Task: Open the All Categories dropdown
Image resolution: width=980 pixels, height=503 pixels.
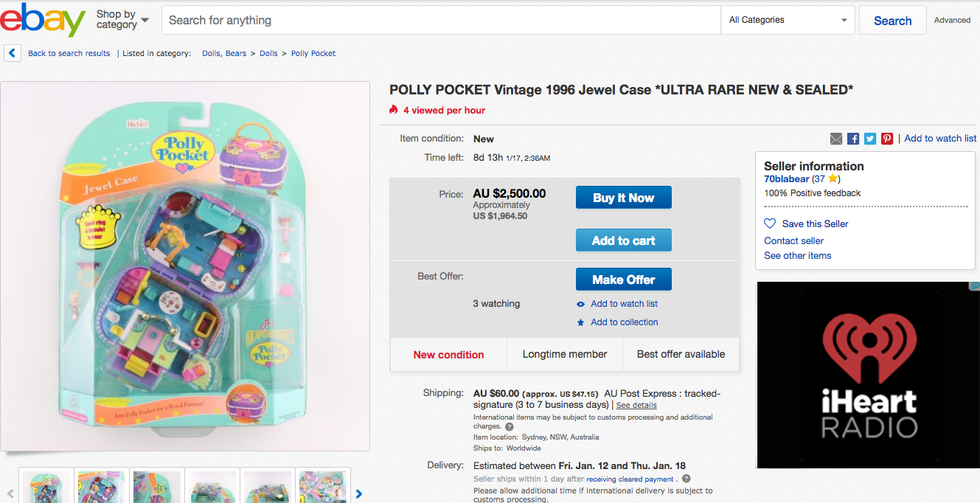Action: (x=787, y=20)
